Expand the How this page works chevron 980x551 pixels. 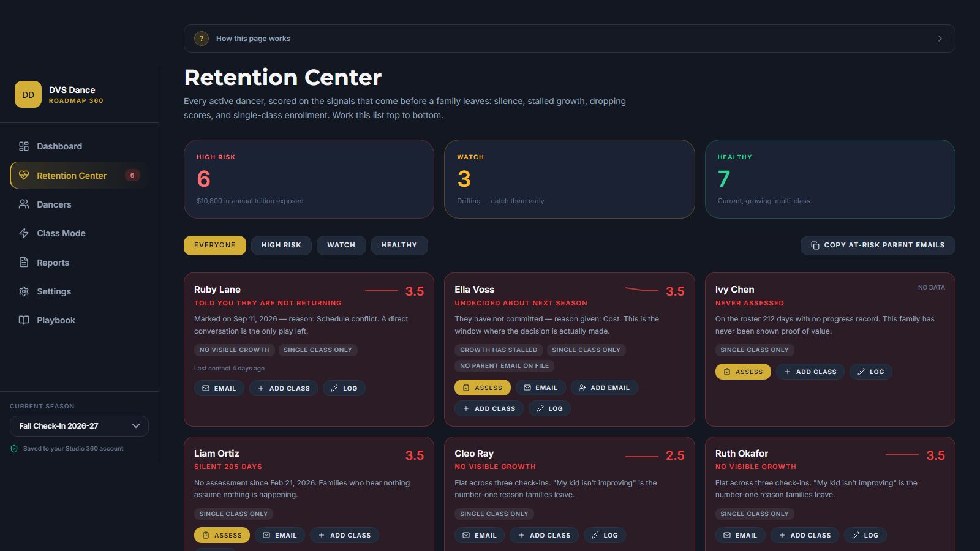[x=940, y=39]
